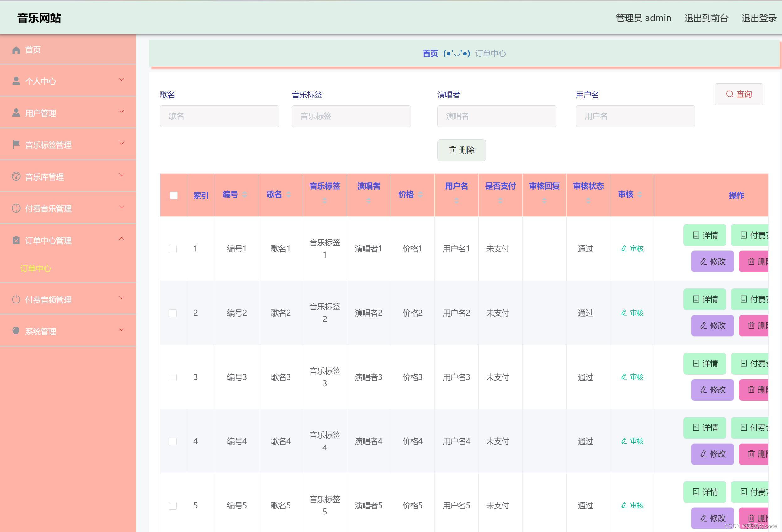The height and width of the screenshot is (532, 782).
Task: Click the 审核 pencil icon in row 1
Action: (624, 249)
